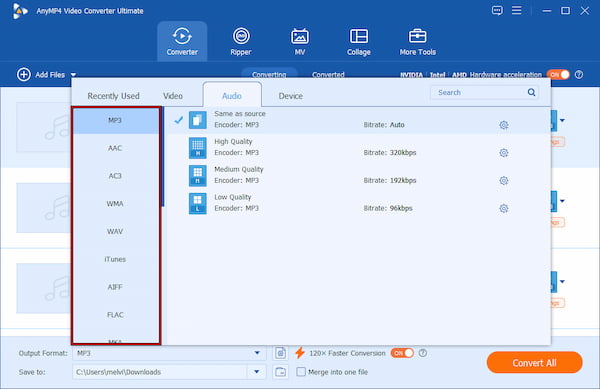
Task: Switch to Converted tab
Action: [328, 75]
